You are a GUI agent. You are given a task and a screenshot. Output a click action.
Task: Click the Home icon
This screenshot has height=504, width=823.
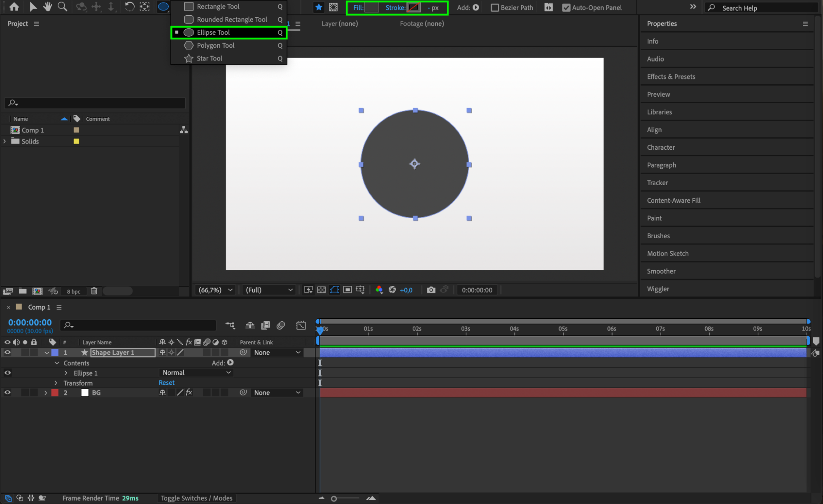pyautogui.click(x=14, y=7)
